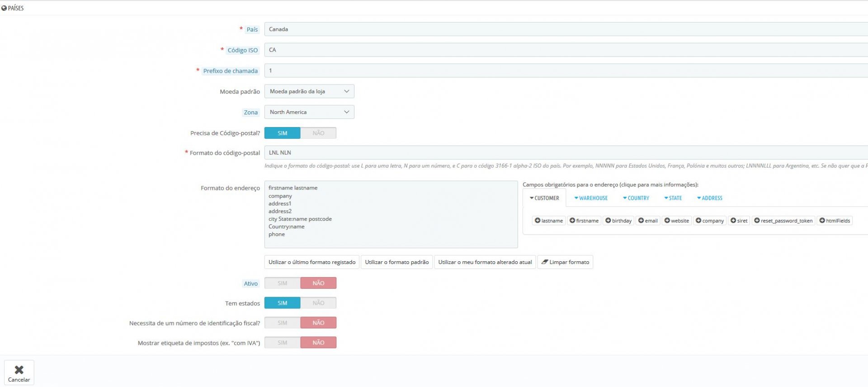Screen dimensions: 868x387
Task: Add the firstname field via plus icon
Action: pyautogui.click(x=572, y=221)
